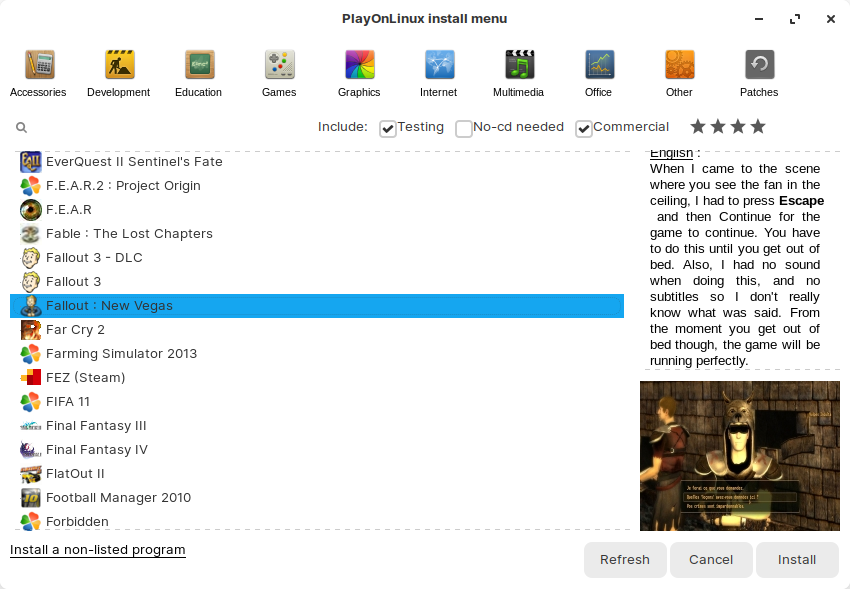Enable the No-cd needed checkbox
This screenshot has height=589, width=850.
[463, 128]
